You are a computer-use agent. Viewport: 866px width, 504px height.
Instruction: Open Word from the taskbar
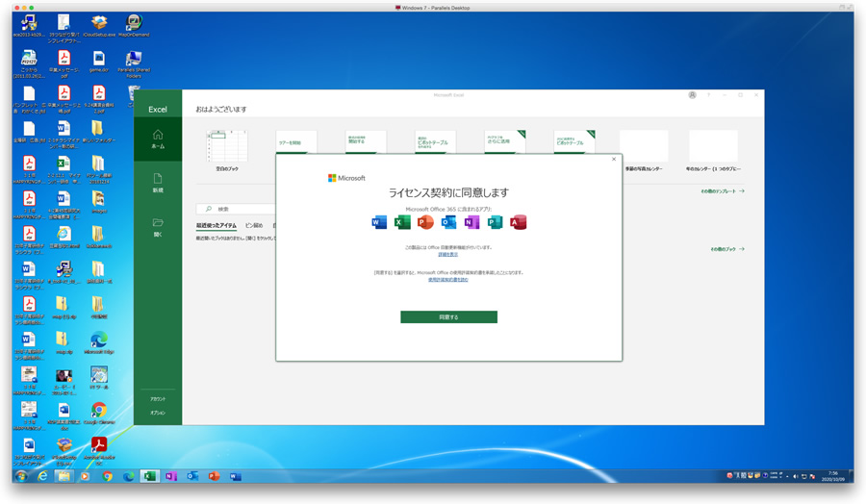coord(236,476)
